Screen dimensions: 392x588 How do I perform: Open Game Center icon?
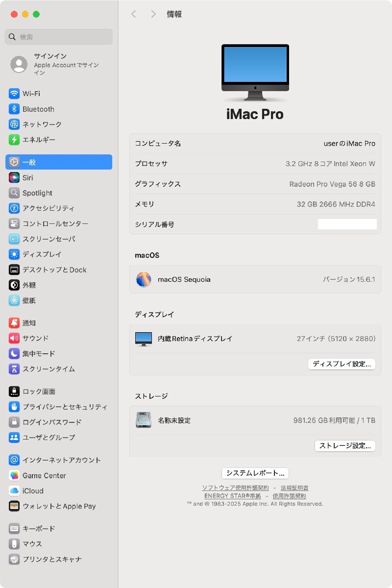point(14,475)
